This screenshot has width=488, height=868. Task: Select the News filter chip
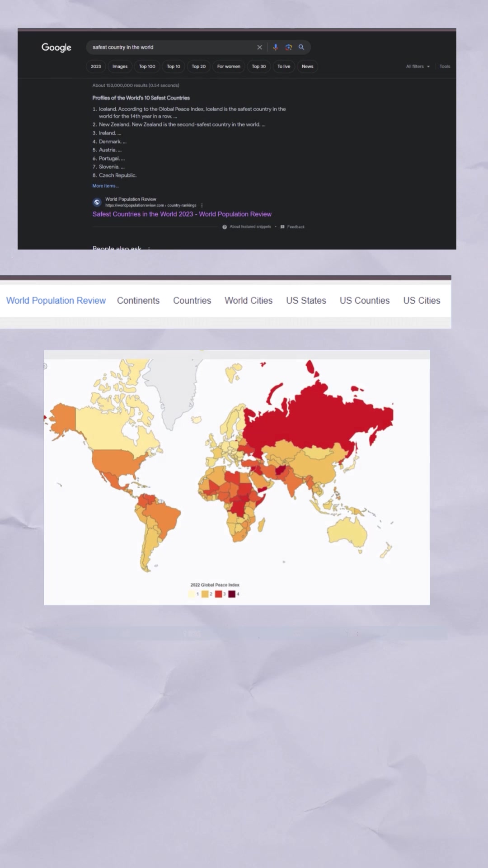tap(307, 66)
